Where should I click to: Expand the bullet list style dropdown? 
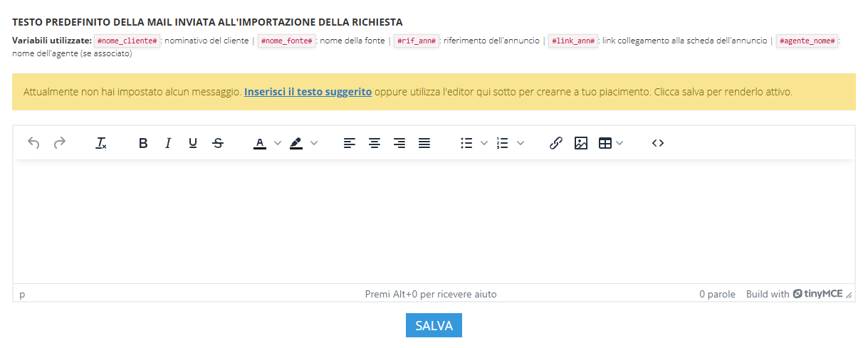point(484,143)
